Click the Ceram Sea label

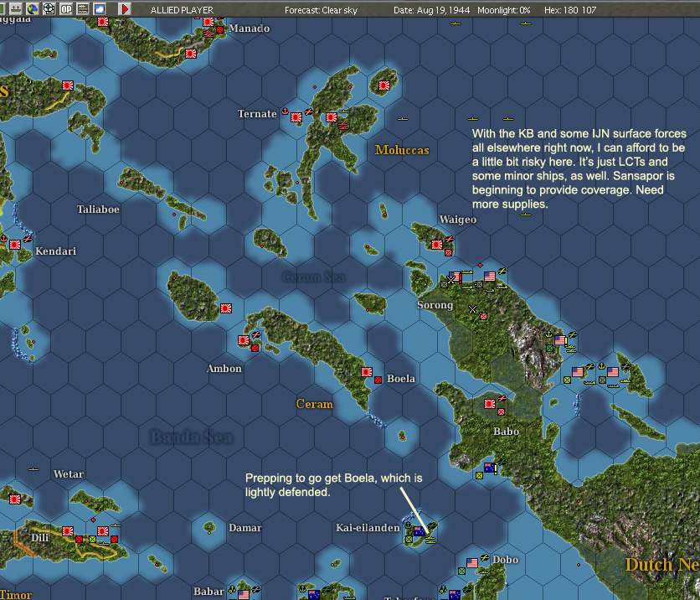point(313,277)
